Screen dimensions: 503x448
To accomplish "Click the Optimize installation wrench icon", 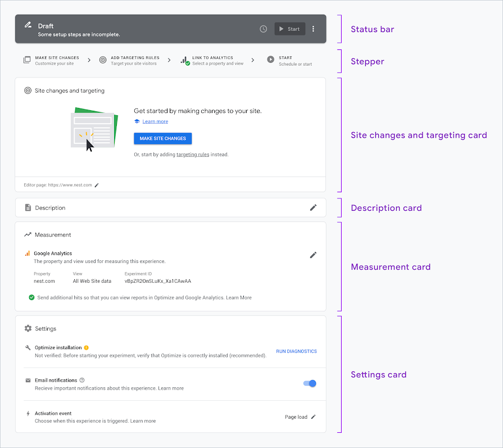I will click(28, 347).
